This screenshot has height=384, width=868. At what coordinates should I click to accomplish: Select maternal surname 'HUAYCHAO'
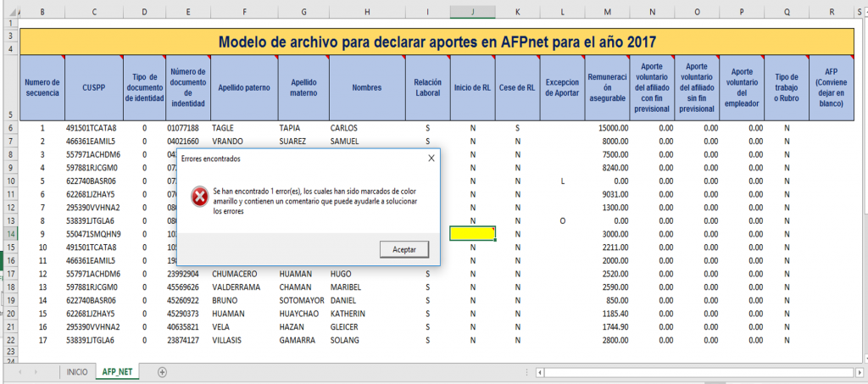(304, 314)
